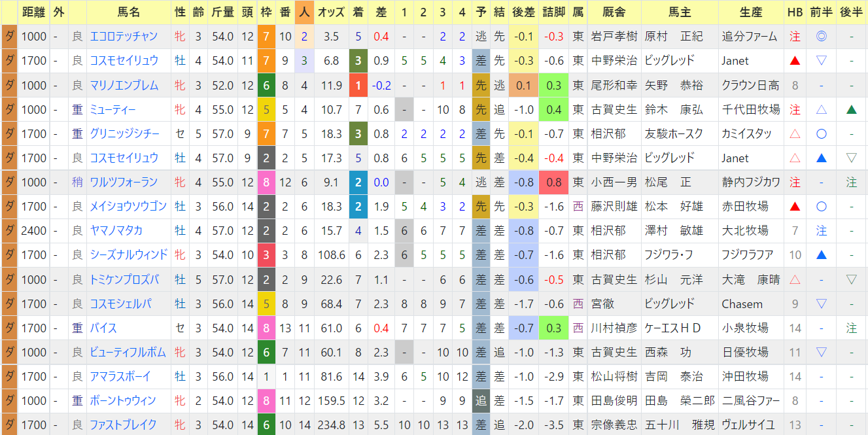The width and height of the screenshot is (868, 435).
Task: Select the Chasem breeder cell
Action: point(751,304)
